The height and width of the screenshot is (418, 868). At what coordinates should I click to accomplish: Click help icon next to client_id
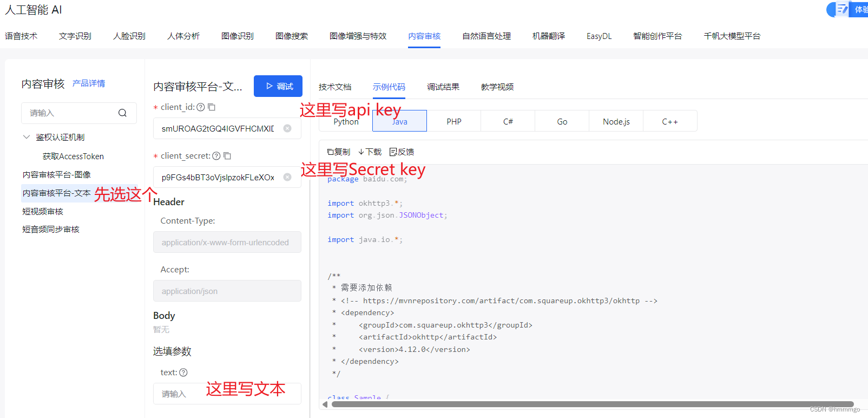tap(201, 107)
